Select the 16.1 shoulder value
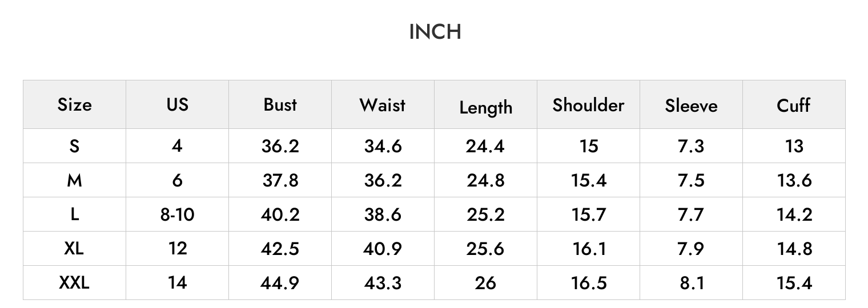Viewport: 868px width, 308px height. point(588,249)
